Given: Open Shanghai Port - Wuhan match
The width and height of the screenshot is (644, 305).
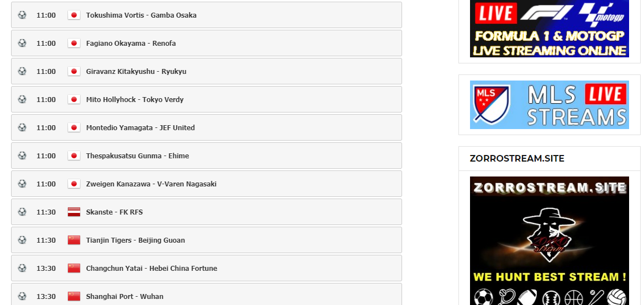Looking at the screenshot, I should (206, 295).
